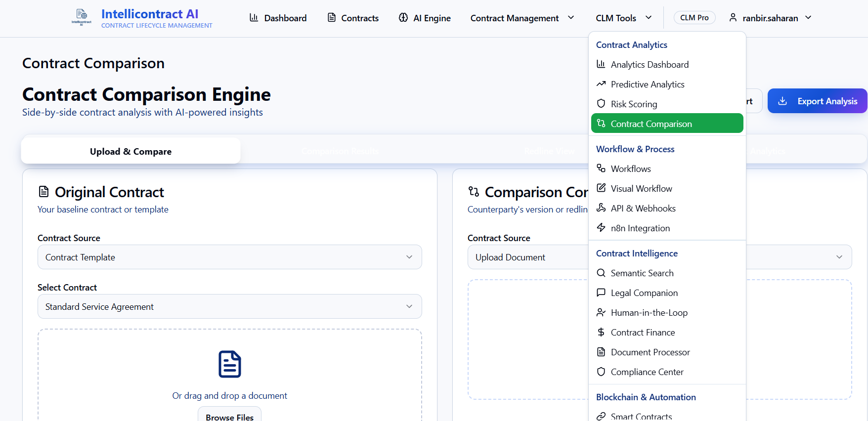
Task: Click the Comparison Contract upload drop zone
Action: [660, 339]
